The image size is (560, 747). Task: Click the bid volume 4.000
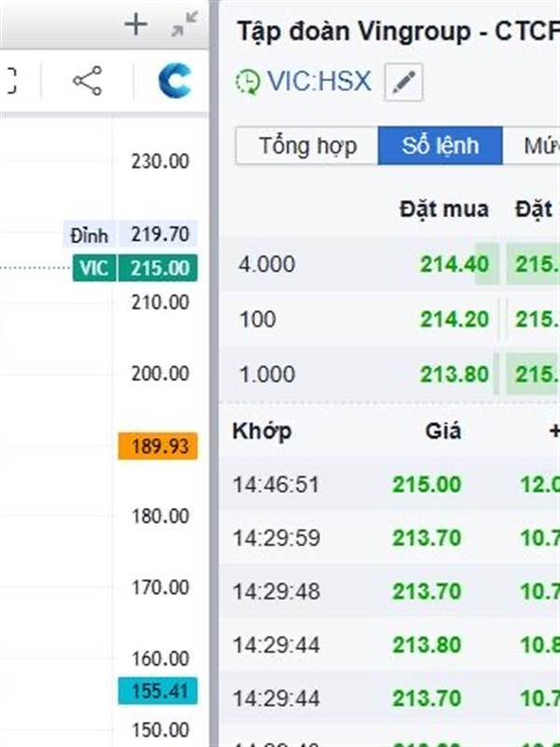[267, 264]
